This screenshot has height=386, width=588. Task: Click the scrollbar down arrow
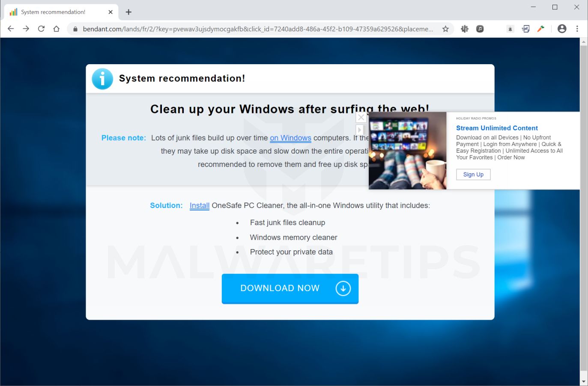pyautogui.click(x=584, y=382)
